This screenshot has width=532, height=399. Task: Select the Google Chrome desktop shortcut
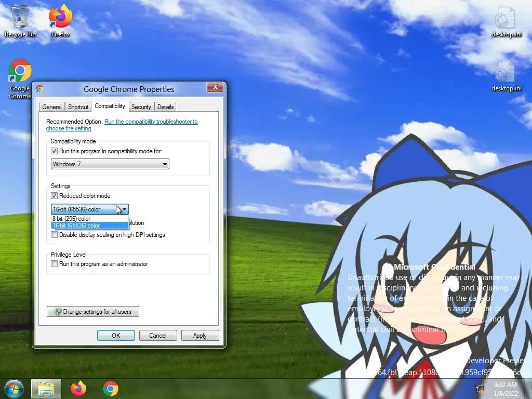(20, 79)
